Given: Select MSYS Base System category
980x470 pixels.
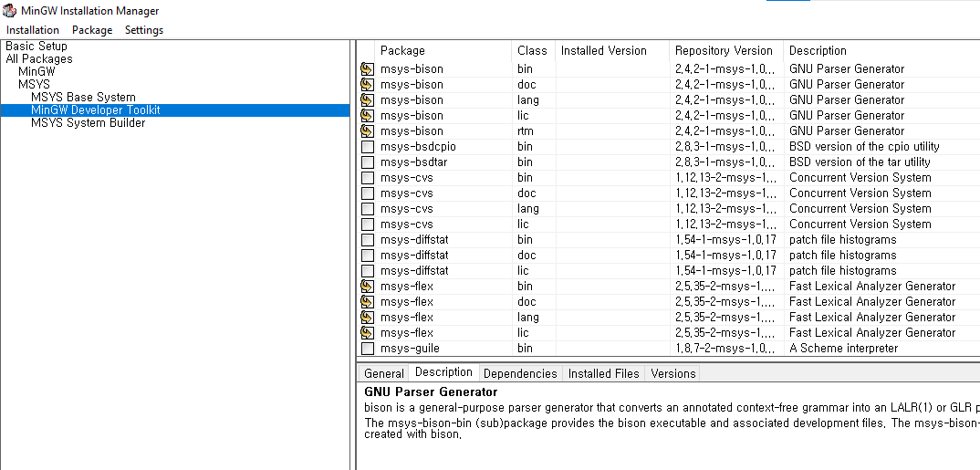Looking at the screenshot, I should pos(83,98).
